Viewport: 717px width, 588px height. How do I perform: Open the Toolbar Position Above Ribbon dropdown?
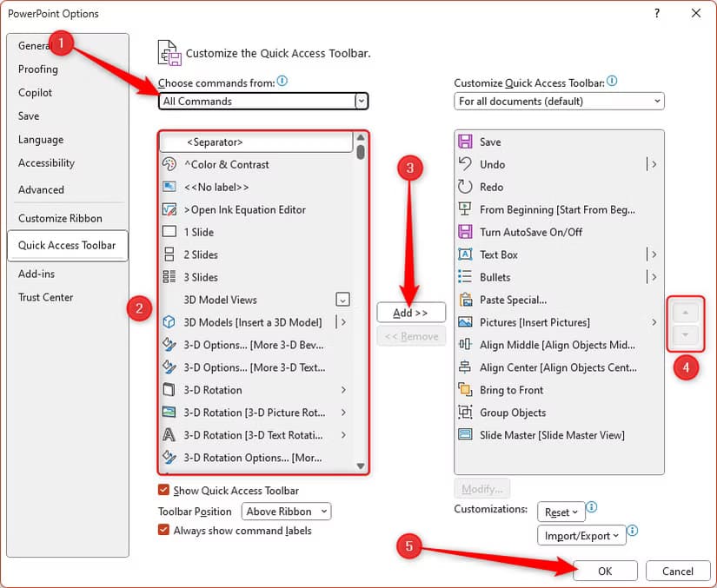286,512
